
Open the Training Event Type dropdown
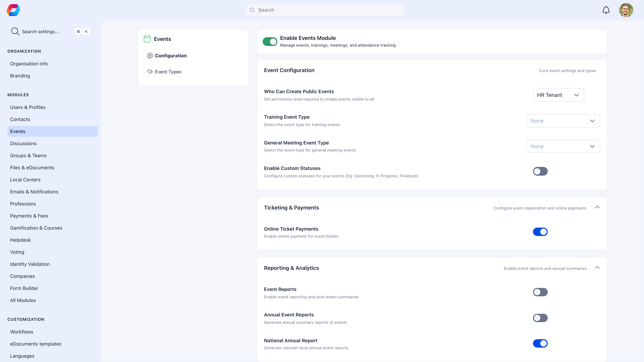(563, 121)
